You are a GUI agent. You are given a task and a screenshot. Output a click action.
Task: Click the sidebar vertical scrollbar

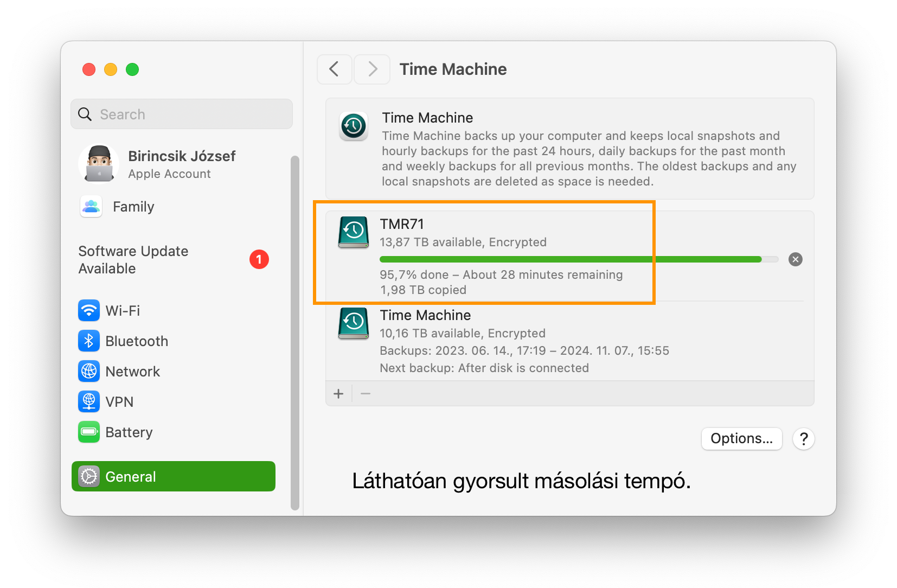point(295,333)
